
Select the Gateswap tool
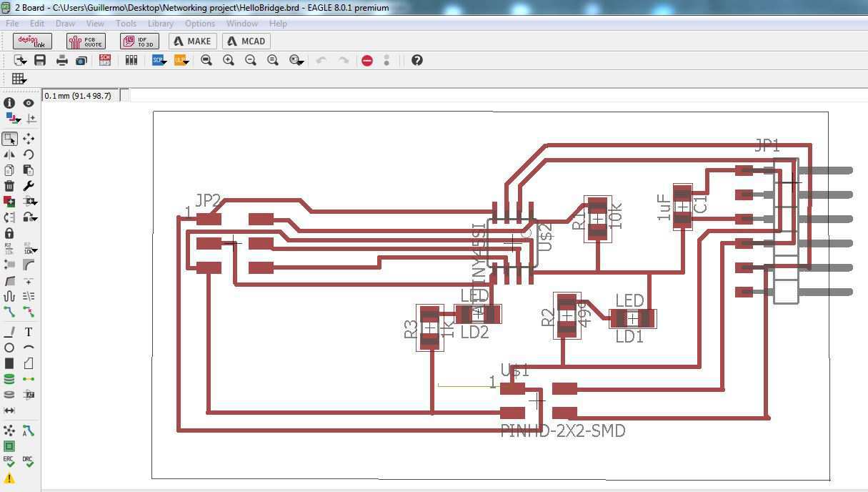point(9,217)
